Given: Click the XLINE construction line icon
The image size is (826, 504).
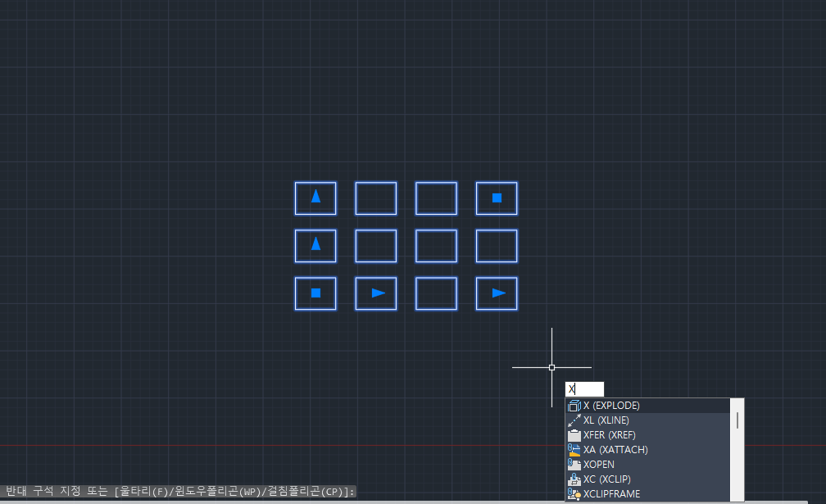Looking at the screenshot, I should [x=574, y=420].
